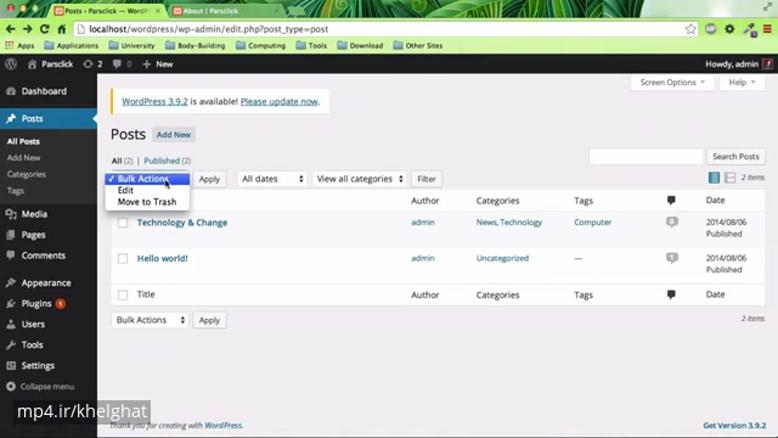Check select-all checkbox in table footer
Viewport: 778px width, 438px height.
123,295
